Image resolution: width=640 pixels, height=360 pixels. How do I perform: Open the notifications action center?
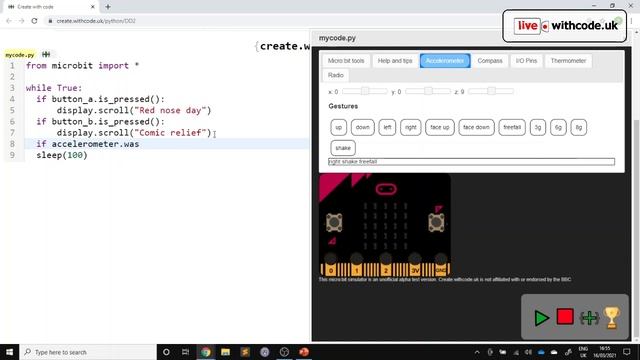(x=627, y=352)
